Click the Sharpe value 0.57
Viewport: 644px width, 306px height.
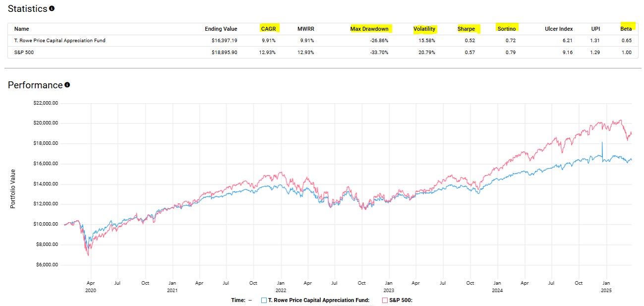[x=470, y=52]
